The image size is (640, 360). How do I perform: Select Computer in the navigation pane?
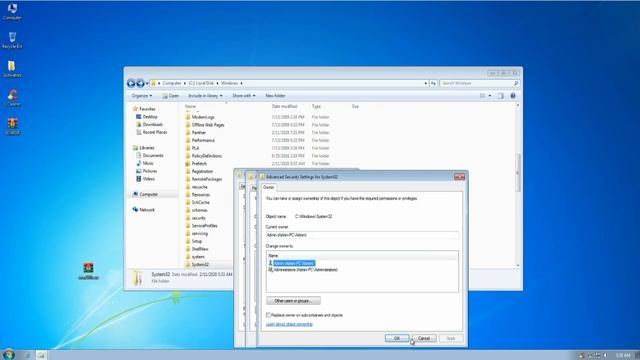[x=146, y=194]
